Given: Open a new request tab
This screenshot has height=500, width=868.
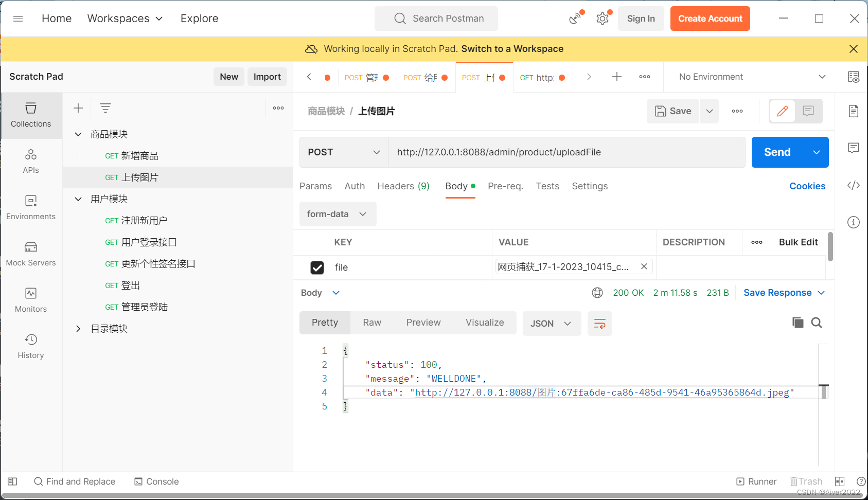Looking at the screenshot, I should pyautogui.click(x=617, y=77).
